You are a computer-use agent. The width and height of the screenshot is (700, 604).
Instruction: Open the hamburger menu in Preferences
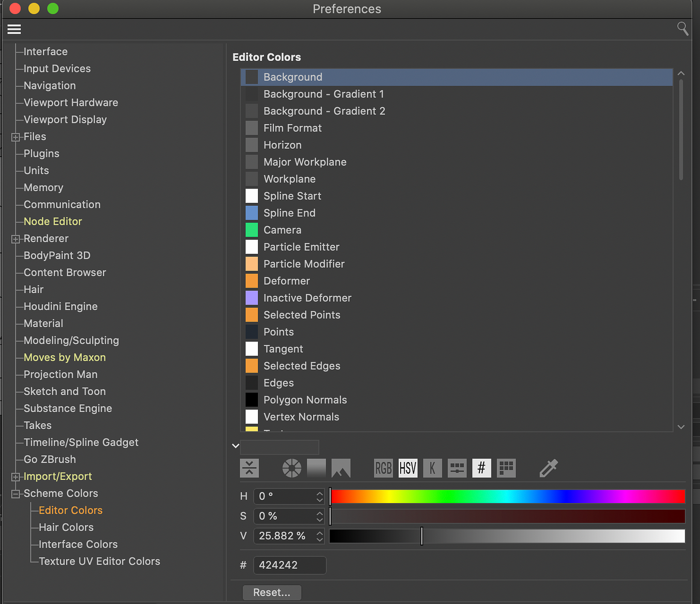(14, 29)
